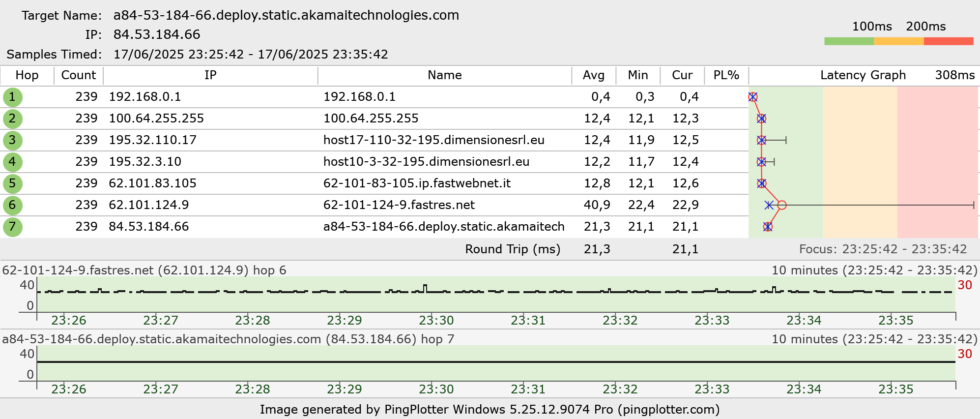Screen dimensions: 980x419
Task: Click the Count column header
Action: pyautogui.click(x=78, y=75)
